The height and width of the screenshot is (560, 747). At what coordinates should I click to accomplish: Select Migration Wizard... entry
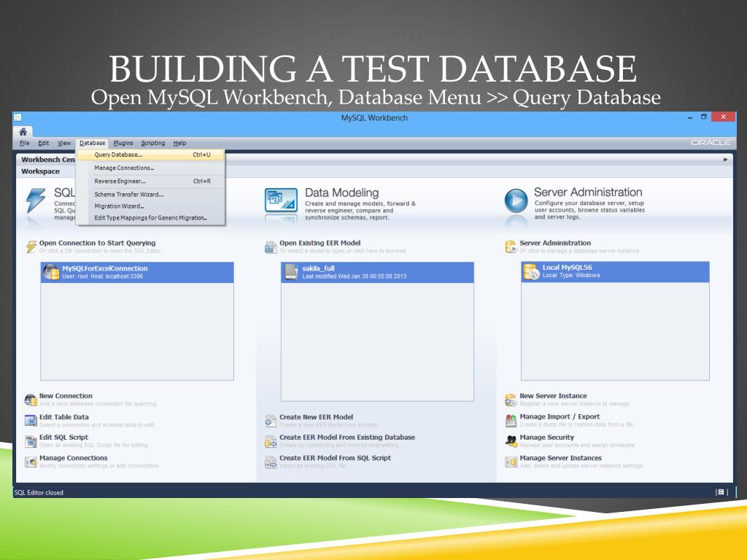click(x=150, y=206)
